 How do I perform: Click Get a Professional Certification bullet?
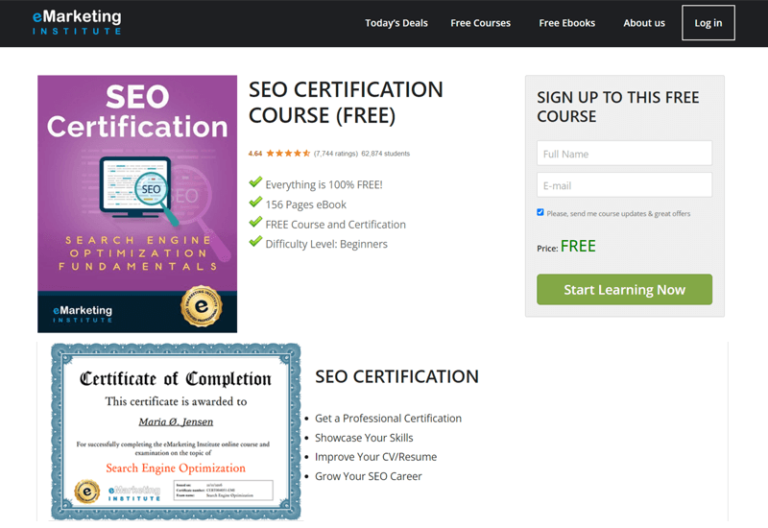(388, 418)
